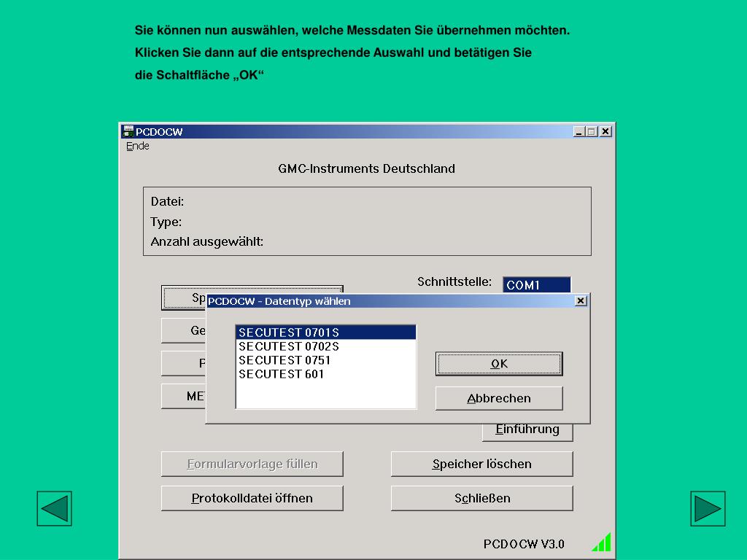Go to previous slide with left arrow
The width and height of the screenshot is (747, 560).
pos(54,508)
